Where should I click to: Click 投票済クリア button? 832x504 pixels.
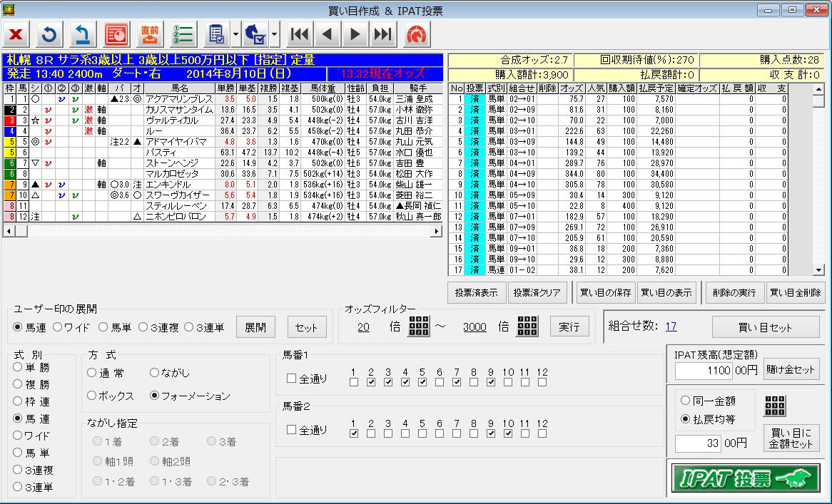(537, 292)
